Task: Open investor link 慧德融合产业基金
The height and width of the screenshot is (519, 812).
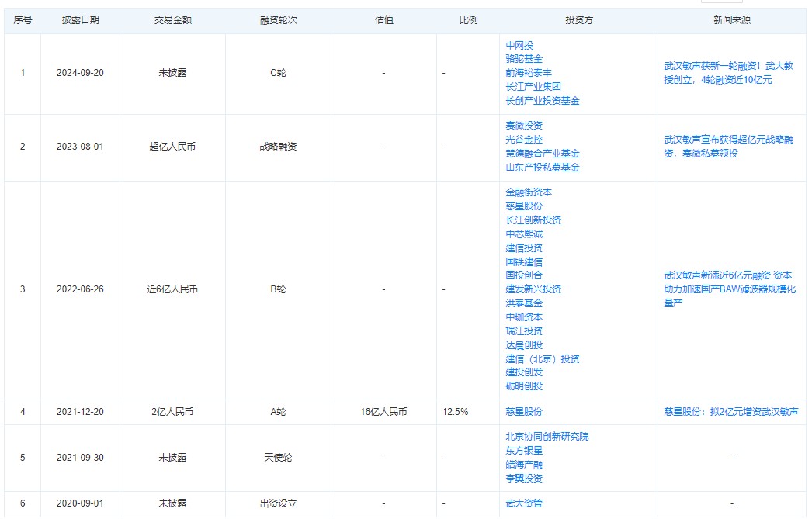Action: pos(543,154)
